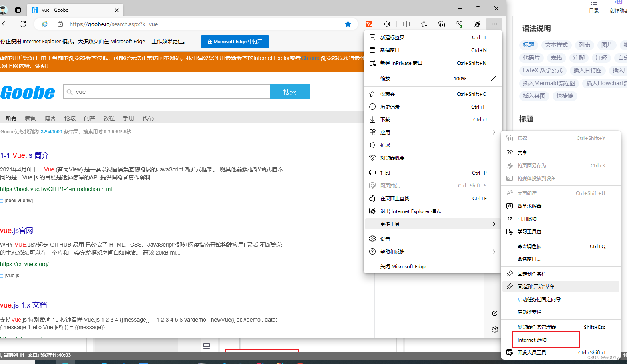
Task: Switch to 代码 results tab
Action: click(148, 118)
